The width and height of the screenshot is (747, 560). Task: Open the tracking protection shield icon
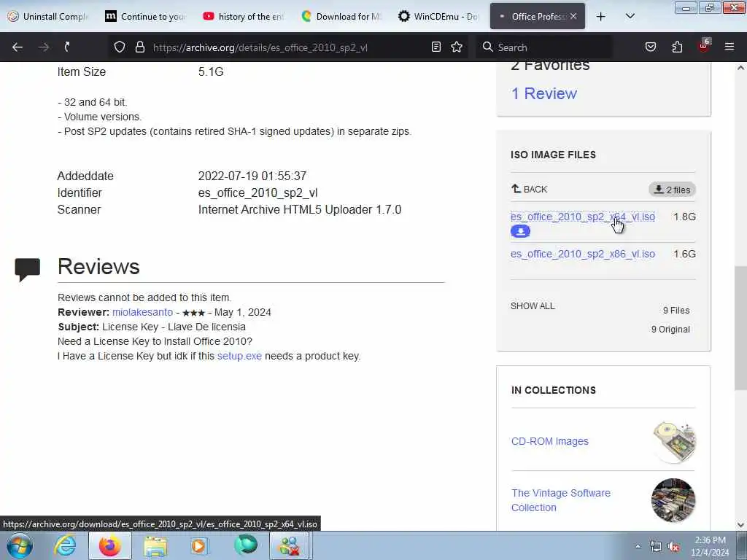tap(120, 47)
